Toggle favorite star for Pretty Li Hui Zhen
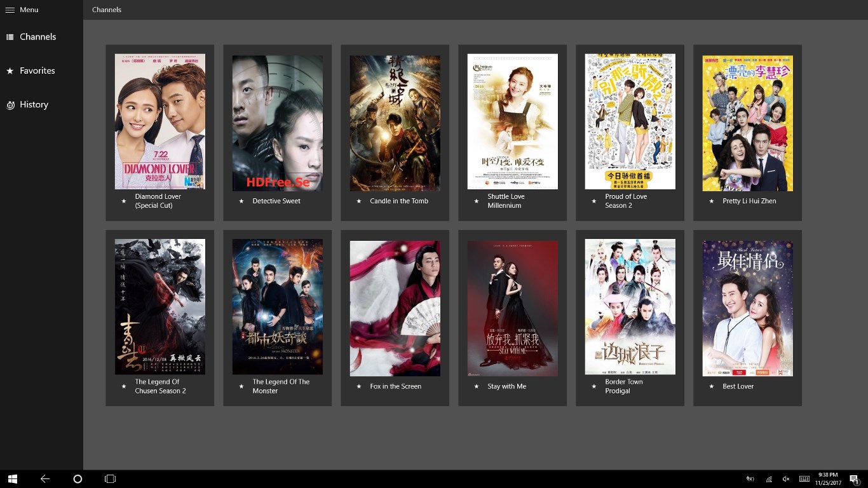868x488 pixels. (x=712, y=201)
